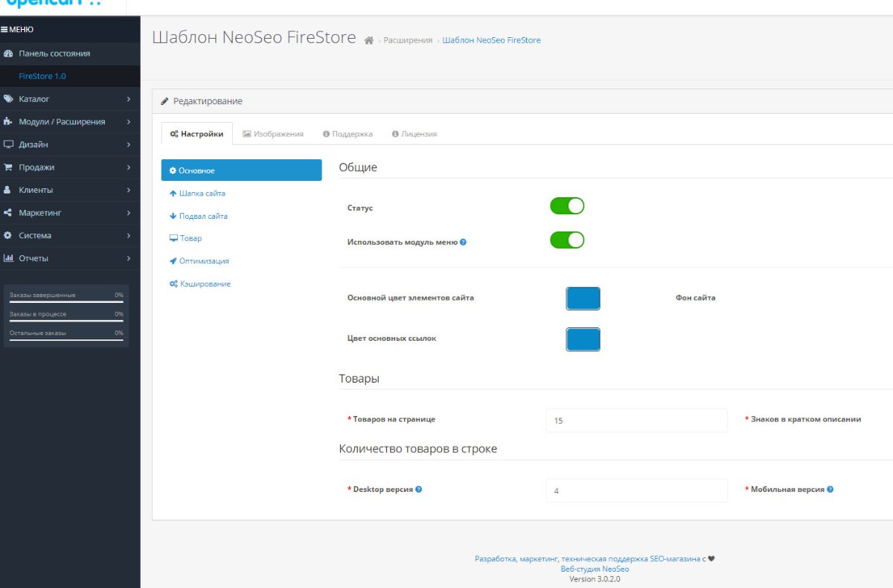
Task: Click Шаблон NeoSeo FireStore breadcrumb link
Action: click(491, 40)
